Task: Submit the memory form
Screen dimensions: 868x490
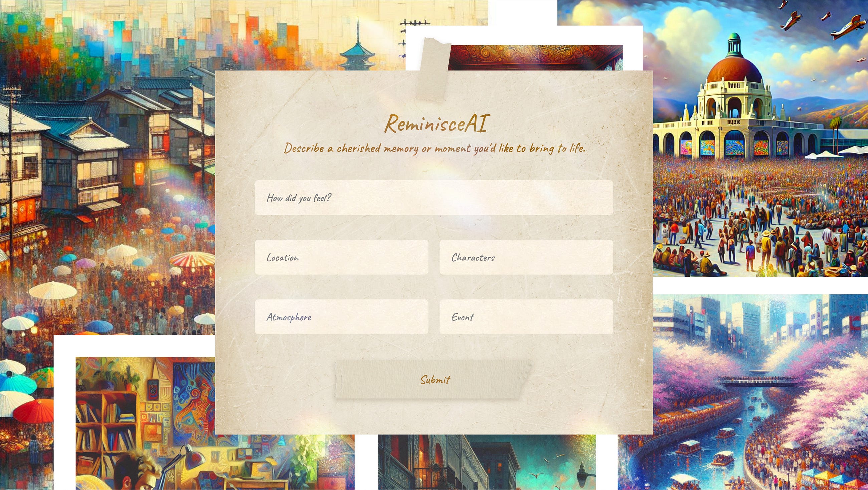Action: tap(433, 379)
